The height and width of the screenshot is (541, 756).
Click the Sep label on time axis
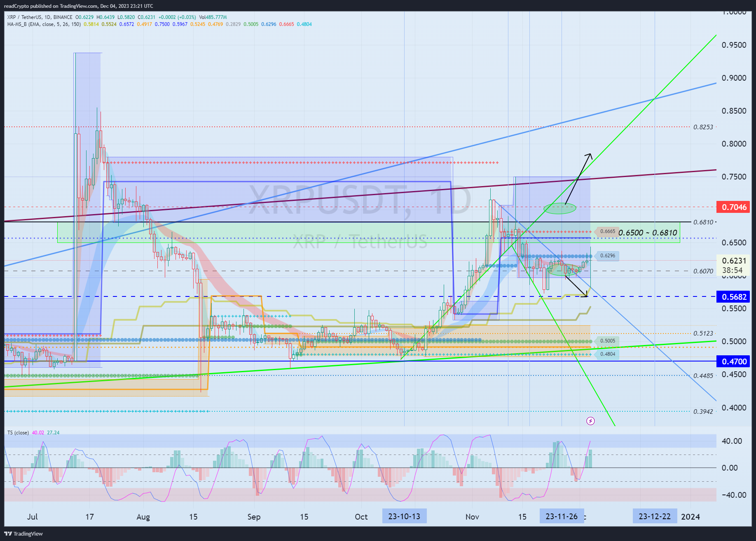254,517
